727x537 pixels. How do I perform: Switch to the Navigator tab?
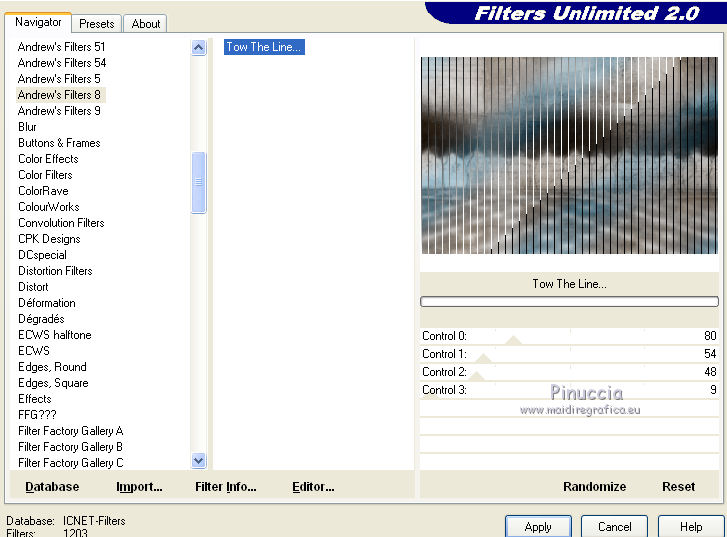pyautogui.click(x=38, y=22)
